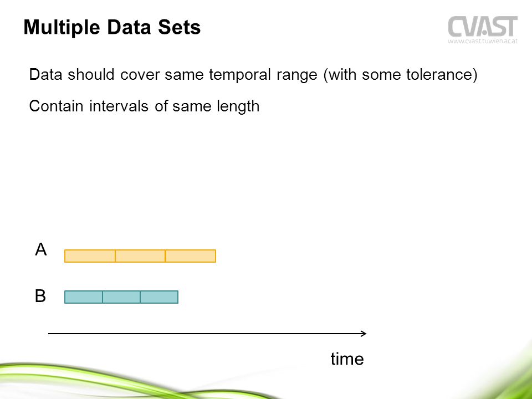
Task: Open the www.cvast.tuwien.ac.at link
Action: [483, 41]
